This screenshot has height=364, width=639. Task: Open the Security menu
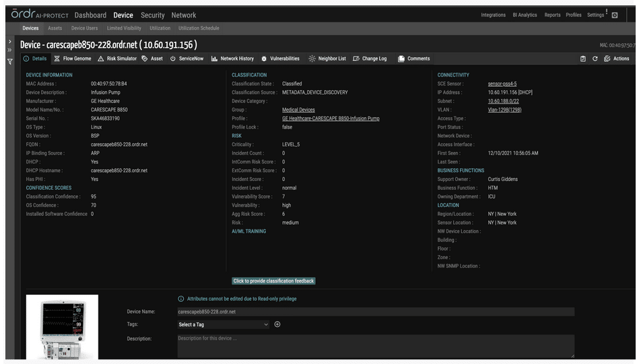click(x=152, y=15)
